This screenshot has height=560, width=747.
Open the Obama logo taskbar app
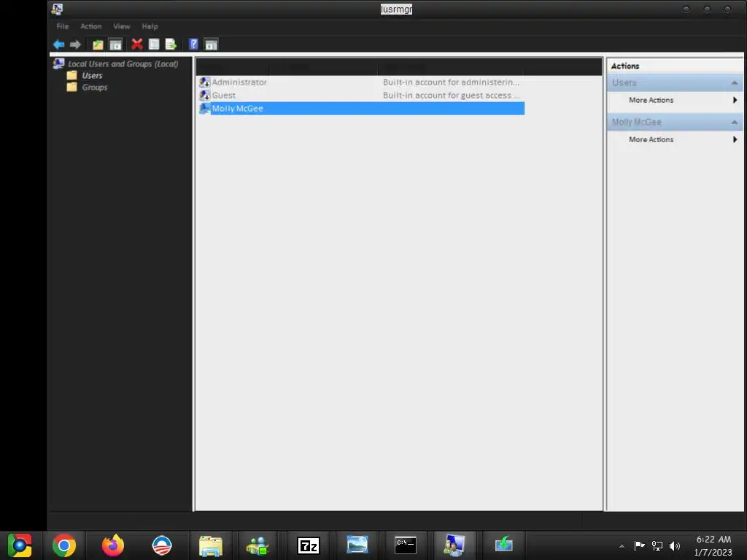coord(162,545)
